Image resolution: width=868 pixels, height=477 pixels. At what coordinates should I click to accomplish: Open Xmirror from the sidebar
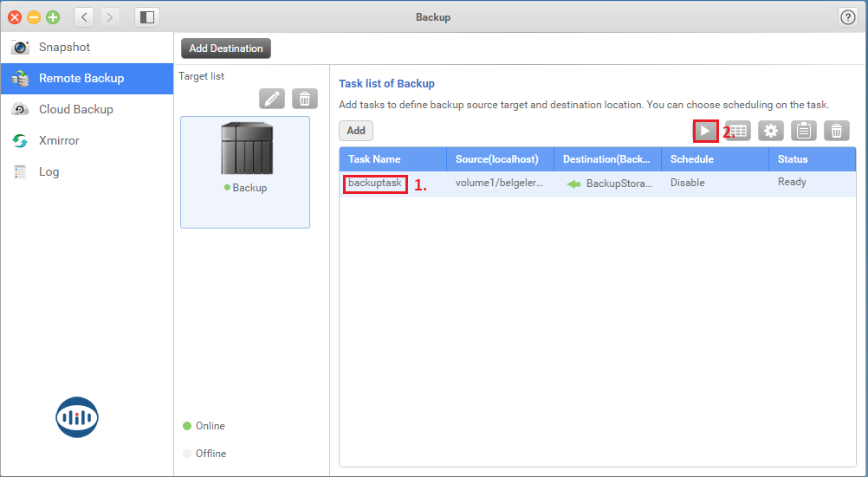(x=59, y=140)
